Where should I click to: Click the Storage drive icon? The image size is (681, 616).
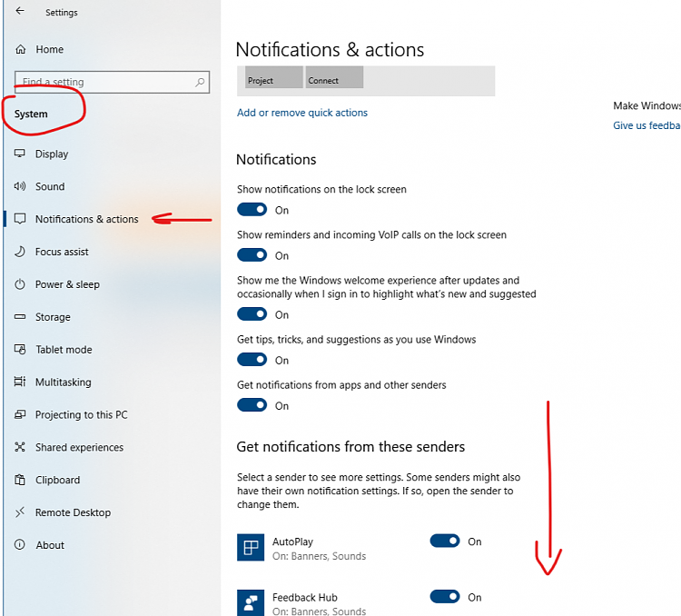click(20, 316)
